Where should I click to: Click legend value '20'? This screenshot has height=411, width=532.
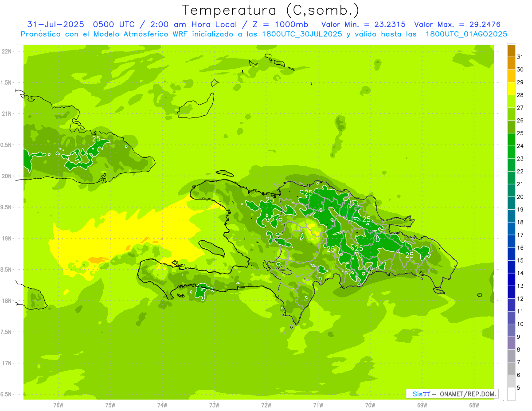tap(520, 197)
